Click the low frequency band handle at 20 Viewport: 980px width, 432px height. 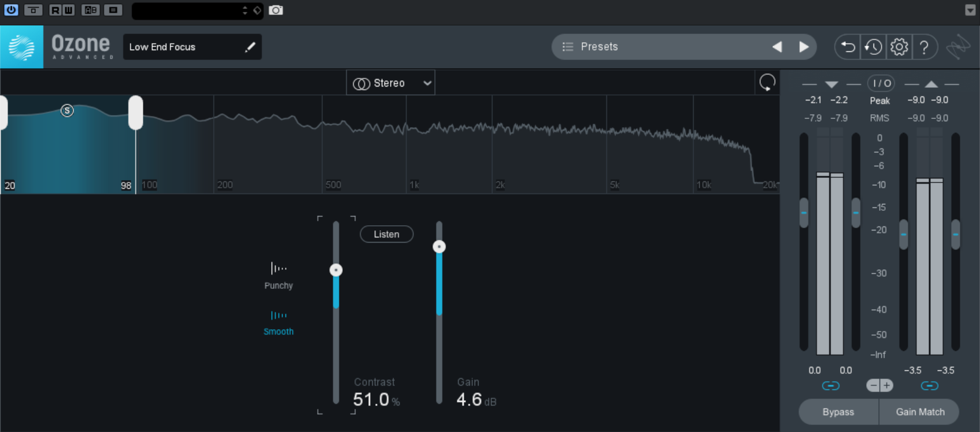(x=3, y=113)
